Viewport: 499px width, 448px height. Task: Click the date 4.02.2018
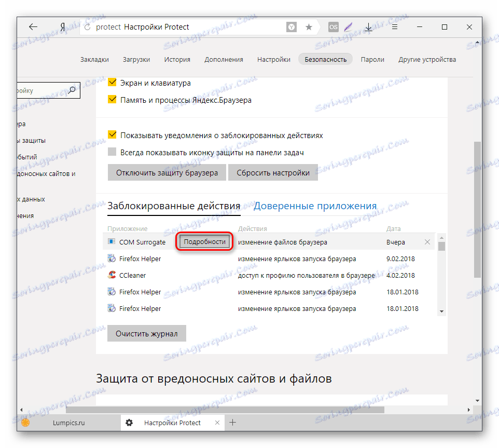(400, 276)
